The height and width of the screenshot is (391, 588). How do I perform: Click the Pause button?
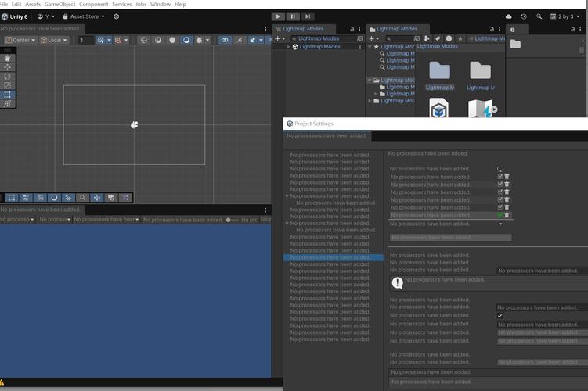click(x=293, y=16)
